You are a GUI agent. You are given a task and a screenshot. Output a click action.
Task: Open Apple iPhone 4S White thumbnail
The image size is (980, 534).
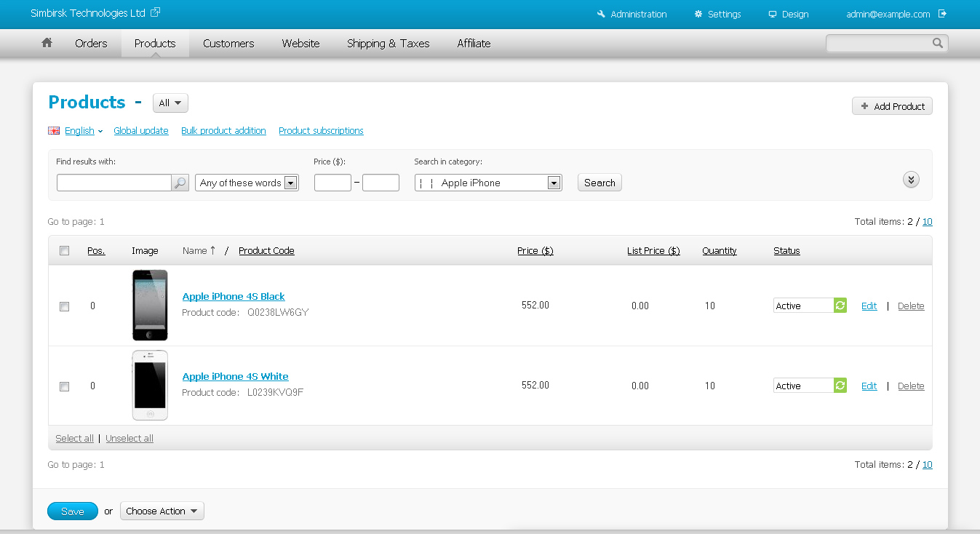(x=150, y=386)
